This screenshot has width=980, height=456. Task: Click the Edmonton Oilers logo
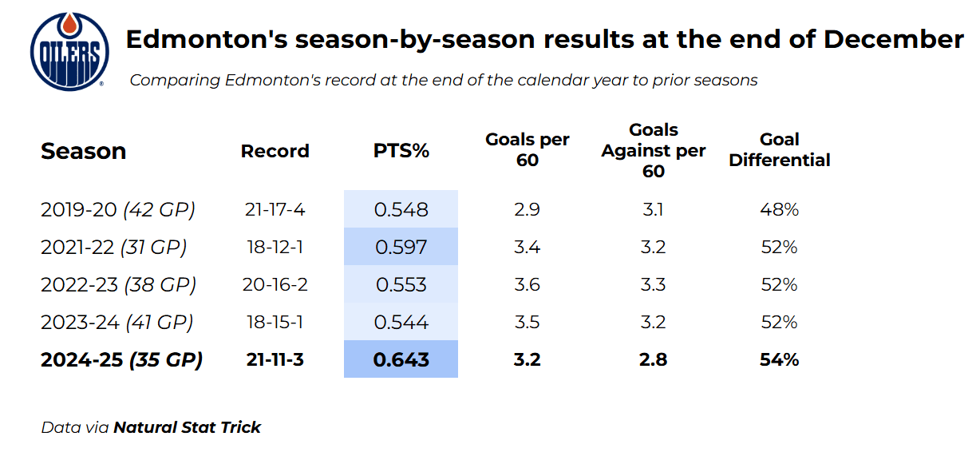(x=69, y=51)
